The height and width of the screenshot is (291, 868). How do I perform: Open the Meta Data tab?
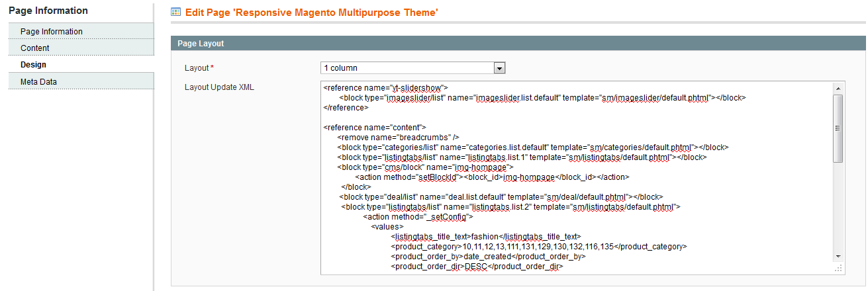point(81,82)
